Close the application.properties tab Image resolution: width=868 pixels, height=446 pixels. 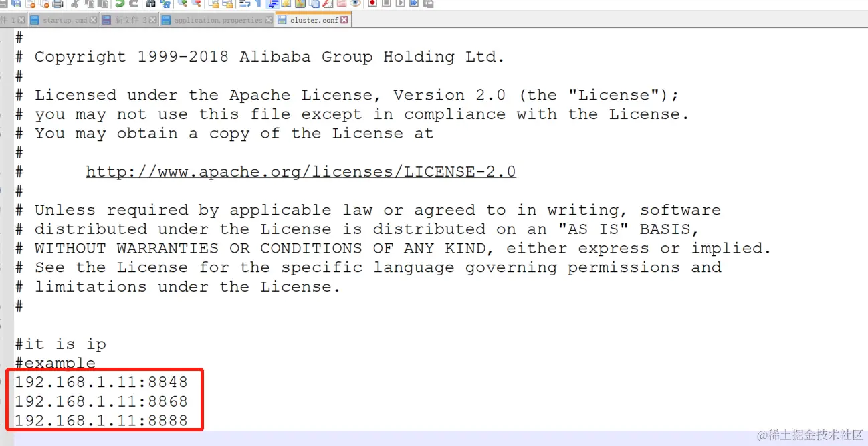point(269,20)
